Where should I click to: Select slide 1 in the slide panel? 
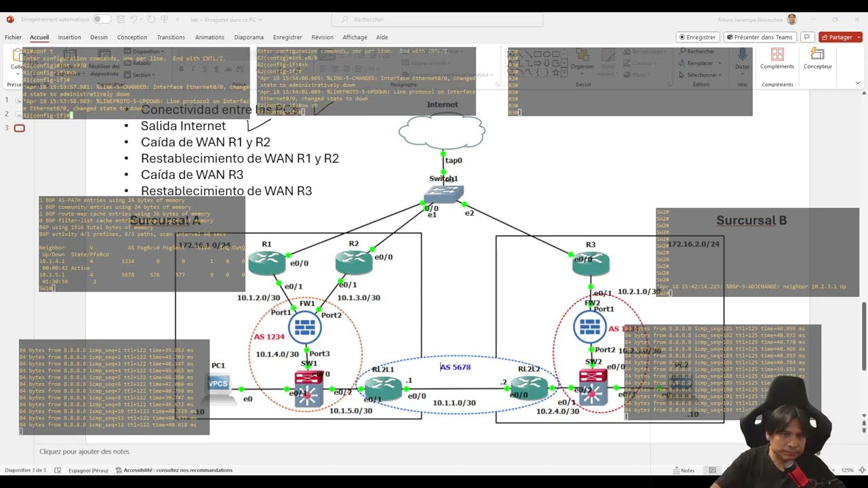[x=19, y=100]
